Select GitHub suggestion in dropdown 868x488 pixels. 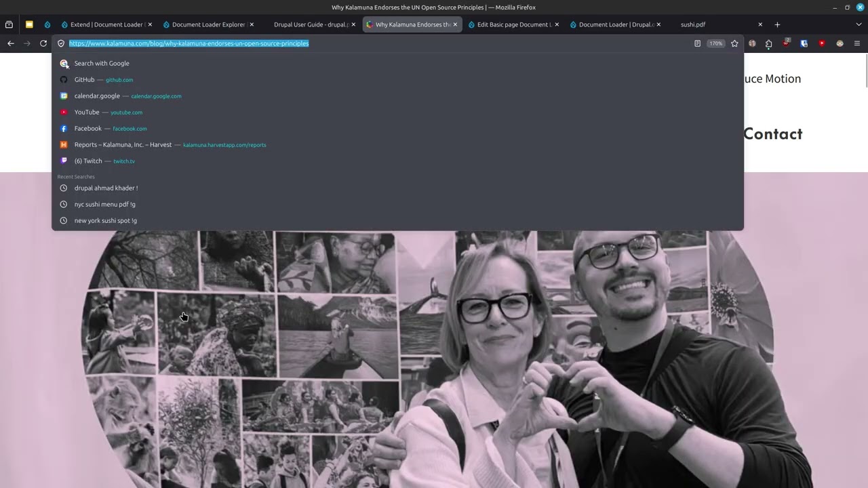point(397,79)
